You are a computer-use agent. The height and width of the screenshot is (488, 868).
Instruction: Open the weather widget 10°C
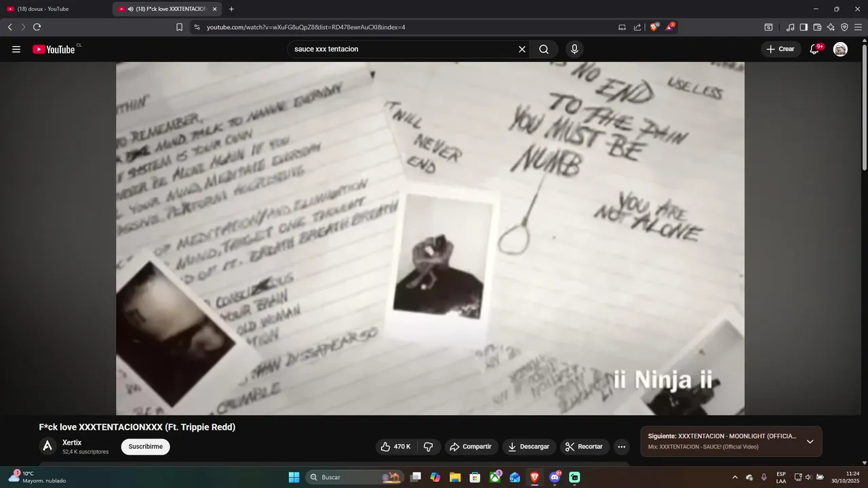pyautogui.click(x=38, y=477)
